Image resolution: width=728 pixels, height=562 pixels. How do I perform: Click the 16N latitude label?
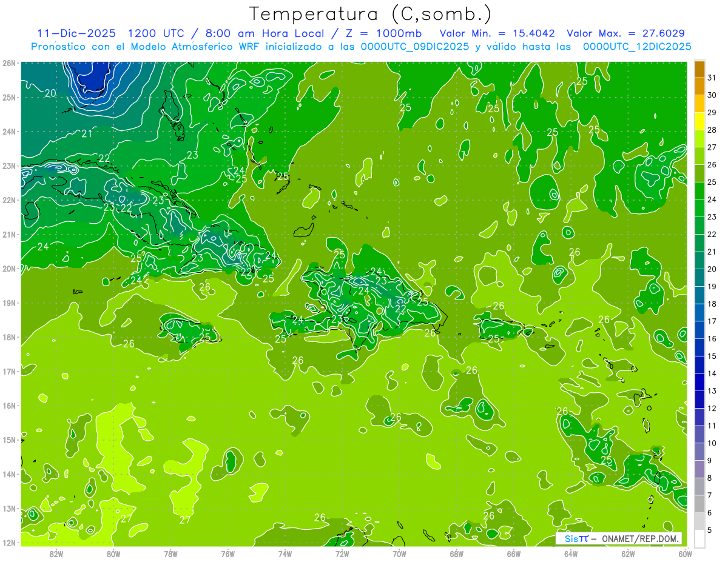[x=9, y=406]
